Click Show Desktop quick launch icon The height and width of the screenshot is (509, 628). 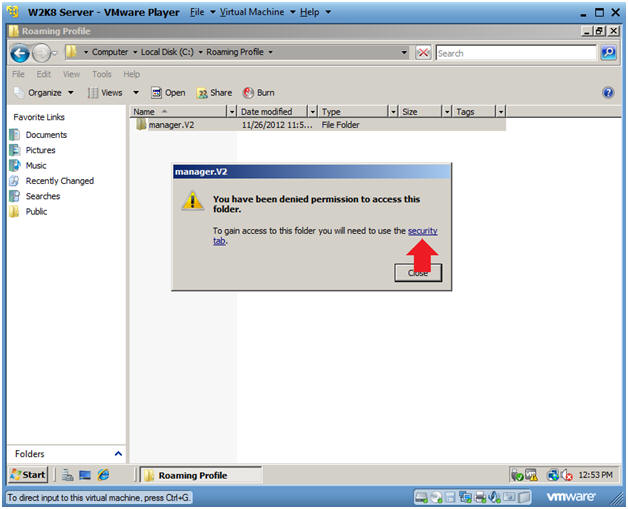coord(85,475)
